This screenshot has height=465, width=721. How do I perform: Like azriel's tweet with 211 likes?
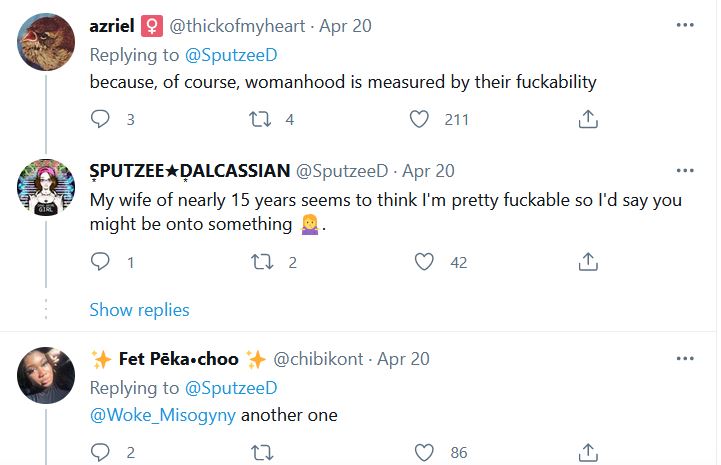coord(419,119)
